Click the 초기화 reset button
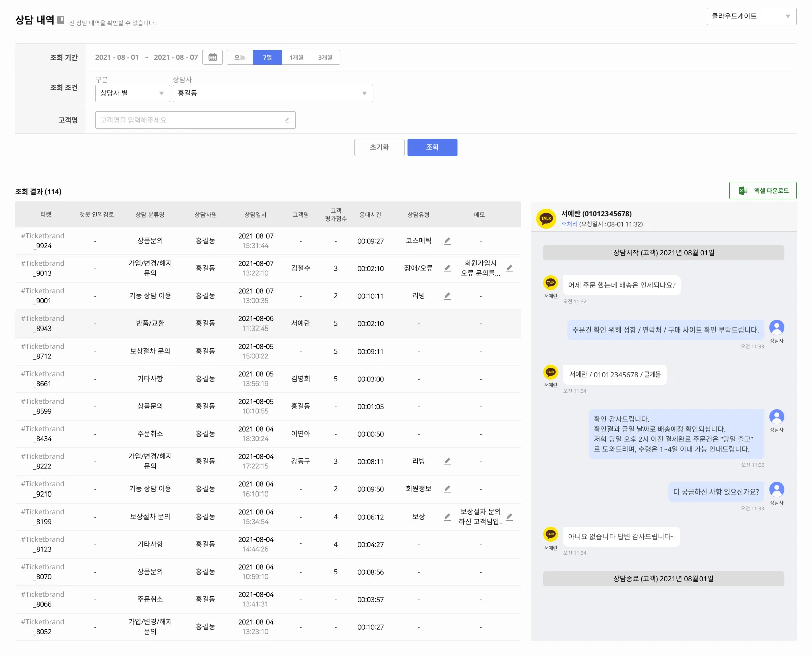Screen dimensions: 812x656 point(379,147)
